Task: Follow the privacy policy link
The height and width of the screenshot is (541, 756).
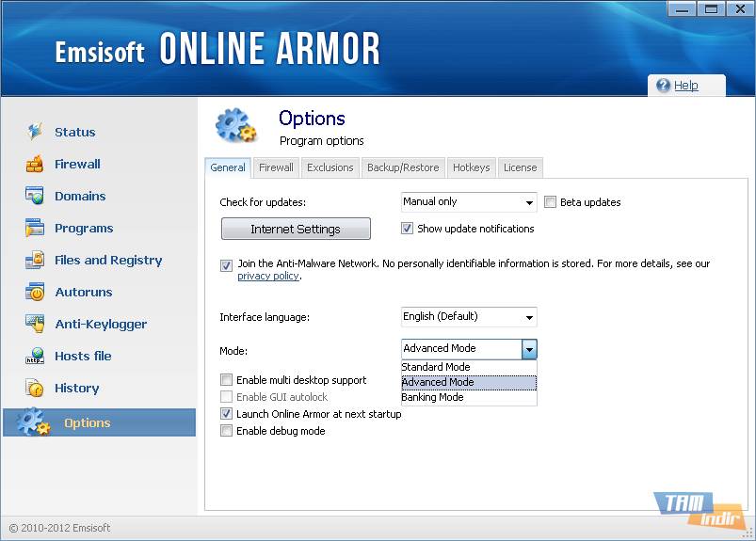Action: point(268,276)
